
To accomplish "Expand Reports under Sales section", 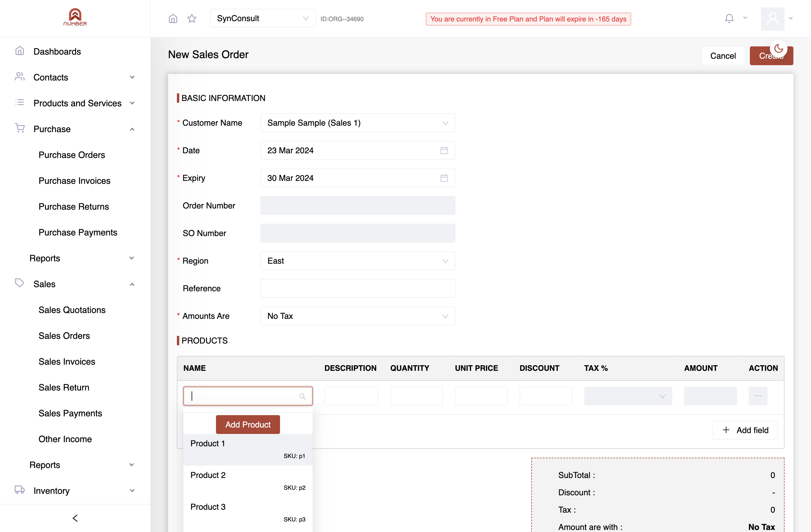I will (x=82, y=464).
